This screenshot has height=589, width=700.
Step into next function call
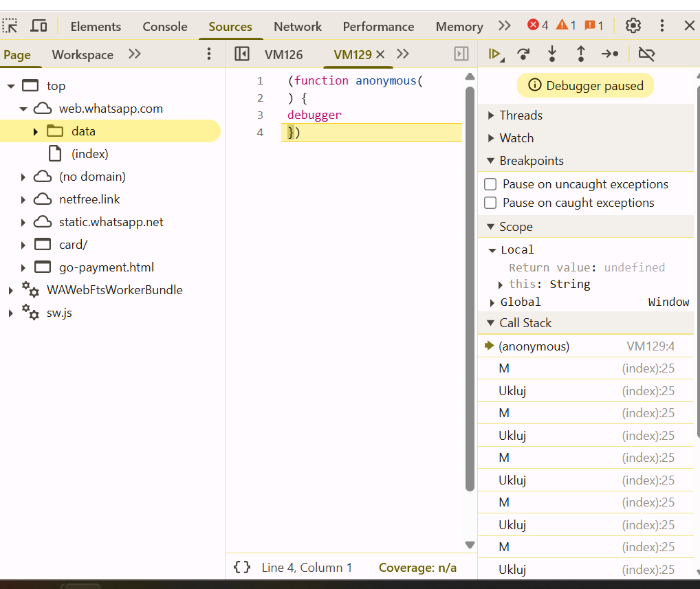tap(552, 54)
